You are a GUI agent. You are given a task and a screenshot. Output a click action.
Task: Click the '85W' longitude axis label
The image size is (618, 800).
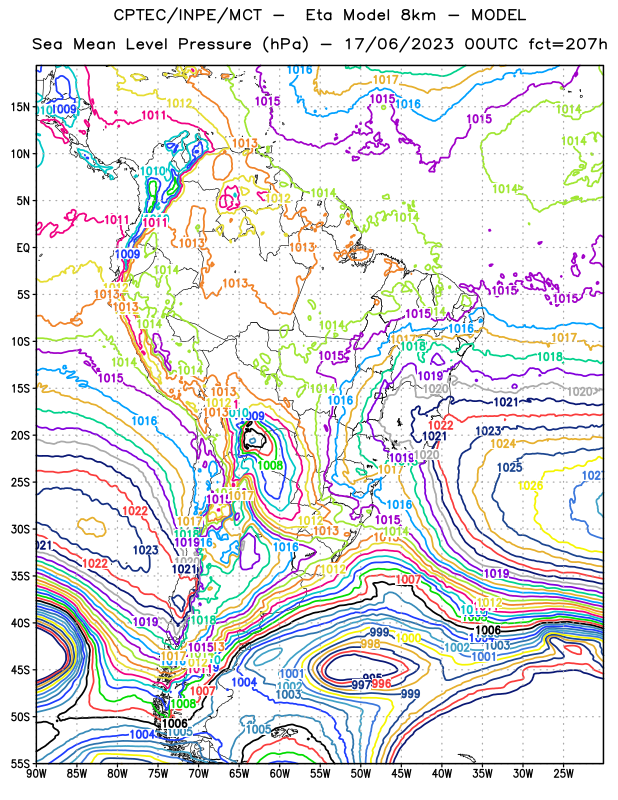click(x=77, y=774)
